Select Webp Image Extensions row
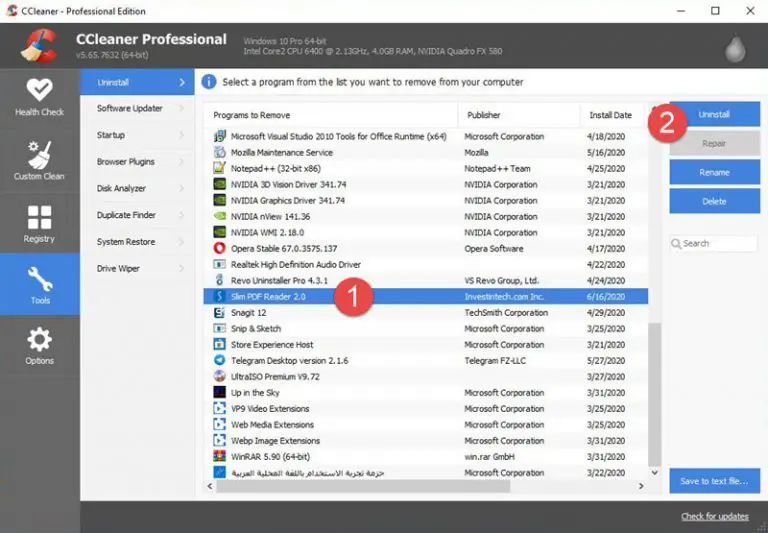This screenshot has width=768, height=533. pos(426,440)
